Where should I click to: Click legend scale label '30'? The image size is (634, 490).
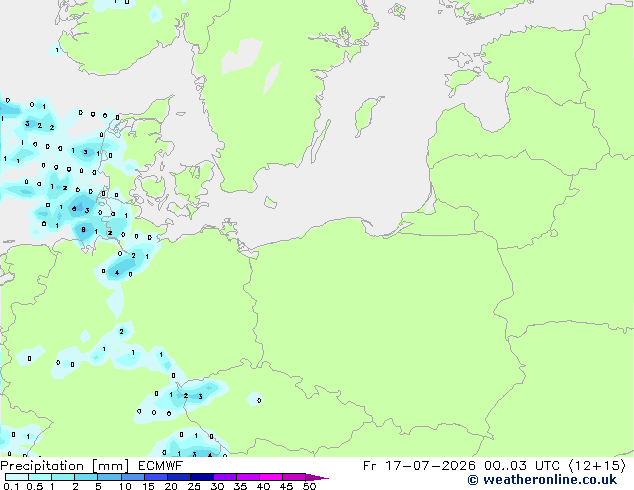tap(217, 486)
